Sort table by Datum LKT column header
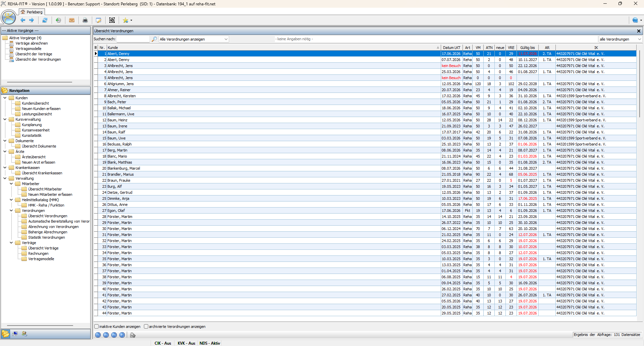This screenshot has height=346, width=644. click(451, 48)
